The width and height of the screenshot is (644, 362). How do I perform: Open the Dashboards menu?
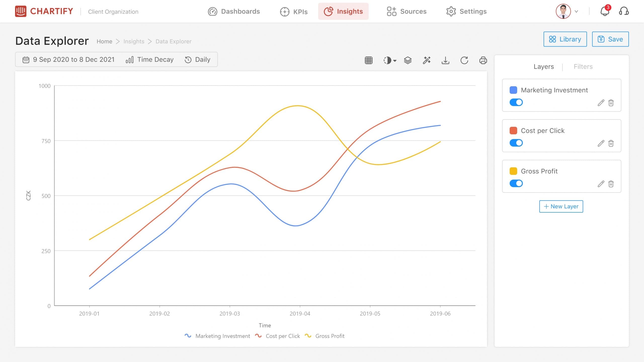(234, 11)
